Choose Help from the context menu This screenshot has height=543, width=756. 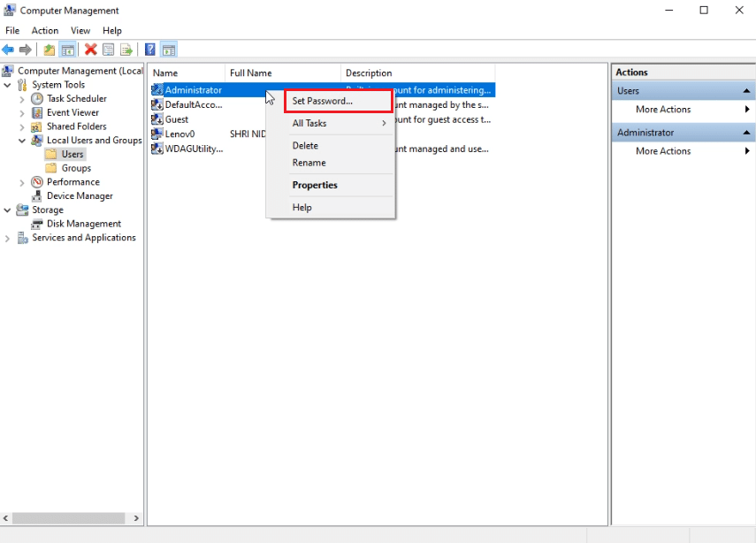[x=331, y=207]
